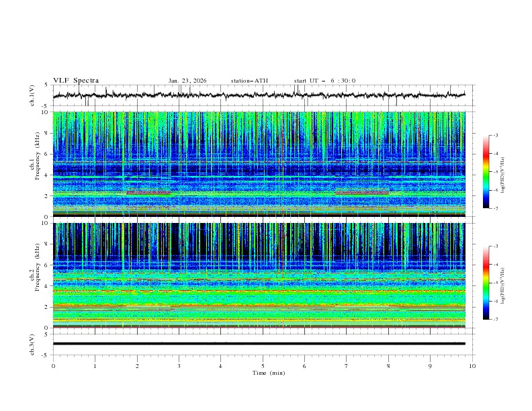
Task: Click tick "9" on the Time (min) axis
Action: 430,366
